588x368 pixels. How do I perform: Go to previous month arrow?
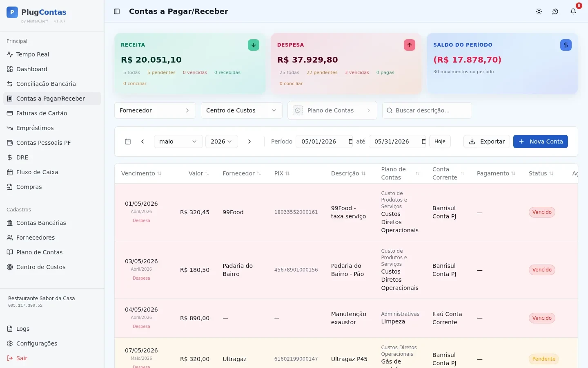click(143, 141)
